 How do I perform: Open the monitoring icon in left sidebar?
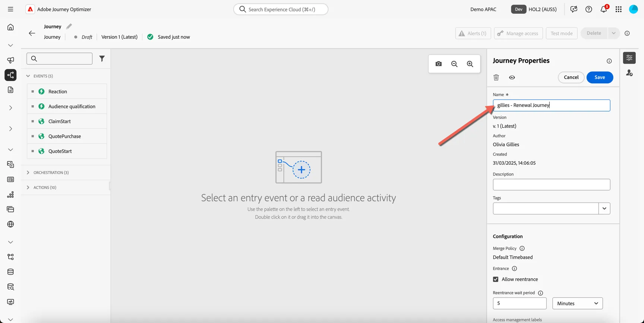point(10,302)
